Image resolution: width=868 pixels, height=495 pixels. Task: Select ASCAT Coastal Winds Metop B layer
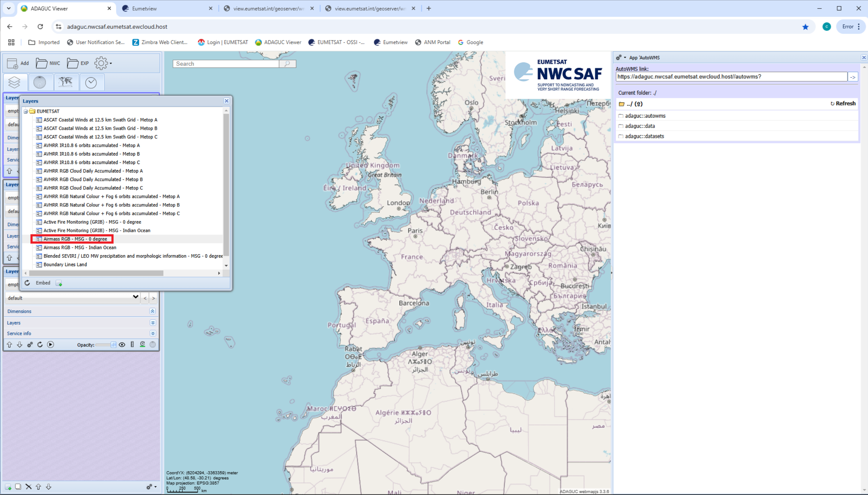[100, 128]
